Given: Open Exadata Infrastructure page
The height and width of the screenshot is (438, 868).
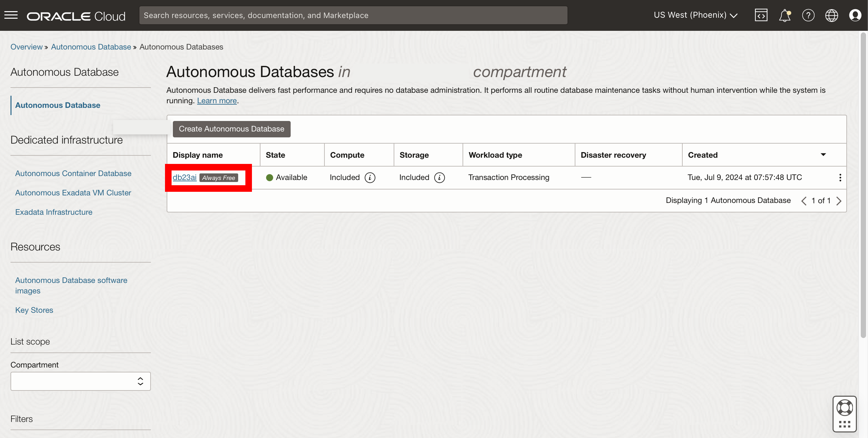Looking at the screenshot, I should click(53, 212).
